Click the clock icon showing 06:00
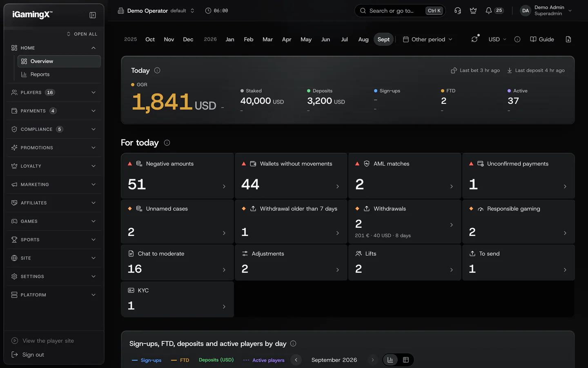Viewport: 588px width, 368px height. pos(208,11)
